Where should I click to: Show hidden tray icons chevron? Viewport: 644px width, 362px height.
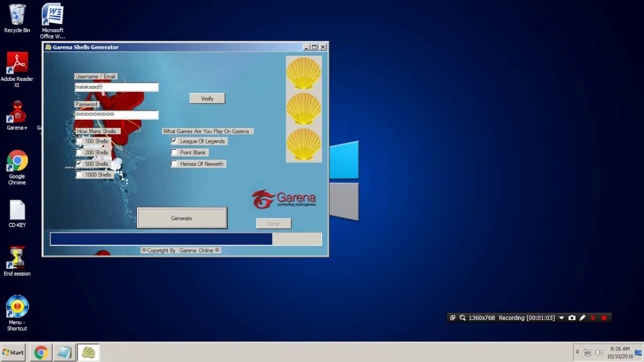[577, 352]
